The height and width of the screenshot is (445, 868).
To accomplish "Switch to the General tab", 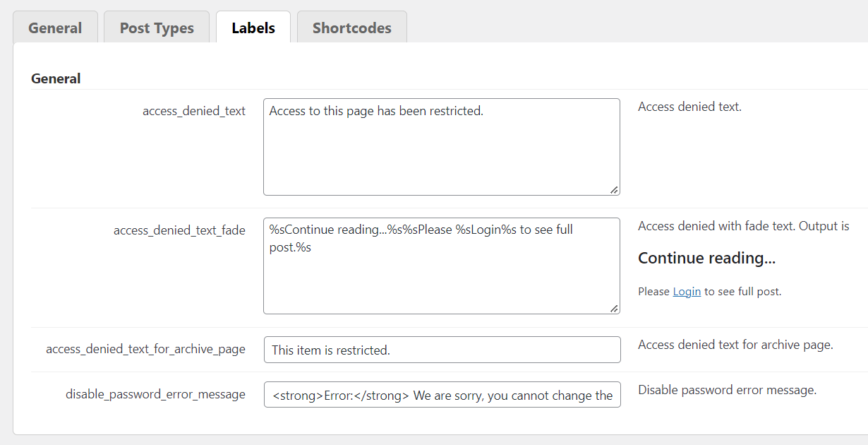I will (x=55, y=28).
